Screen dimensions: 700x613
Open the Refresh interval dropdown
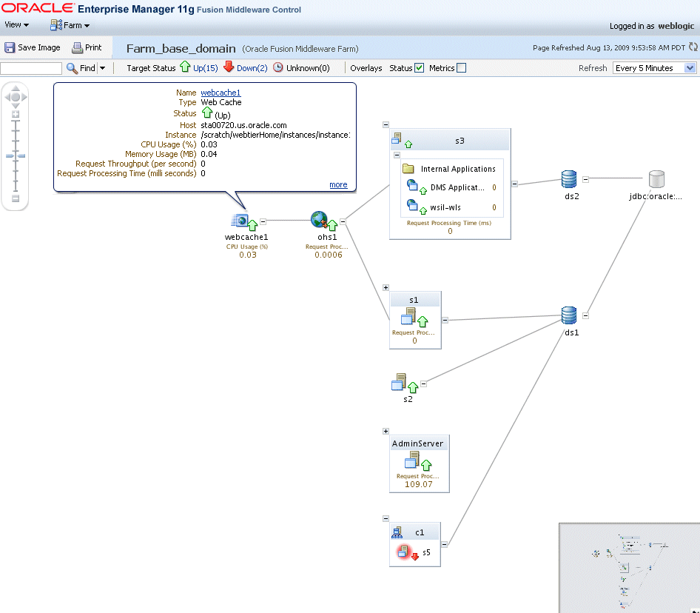click(654, 68)
